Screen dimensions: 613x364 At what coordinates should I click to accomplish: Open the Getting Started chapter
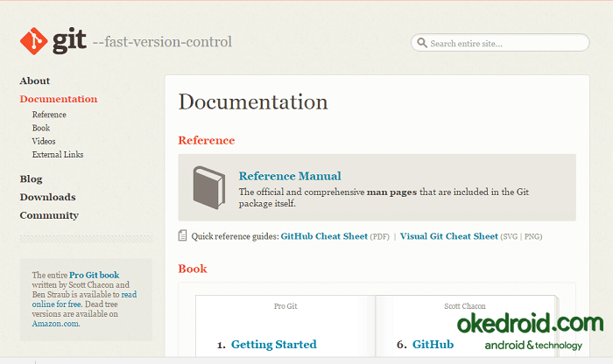point(273,345)
